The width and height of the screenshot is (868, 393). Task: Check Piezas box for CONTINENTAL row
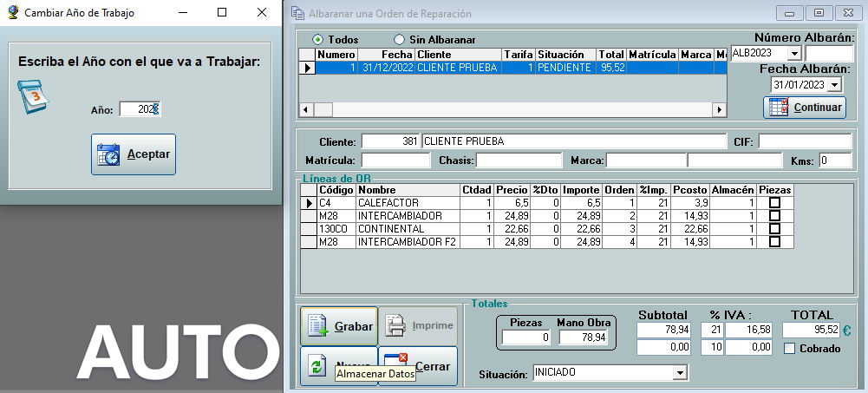point(774,229)
